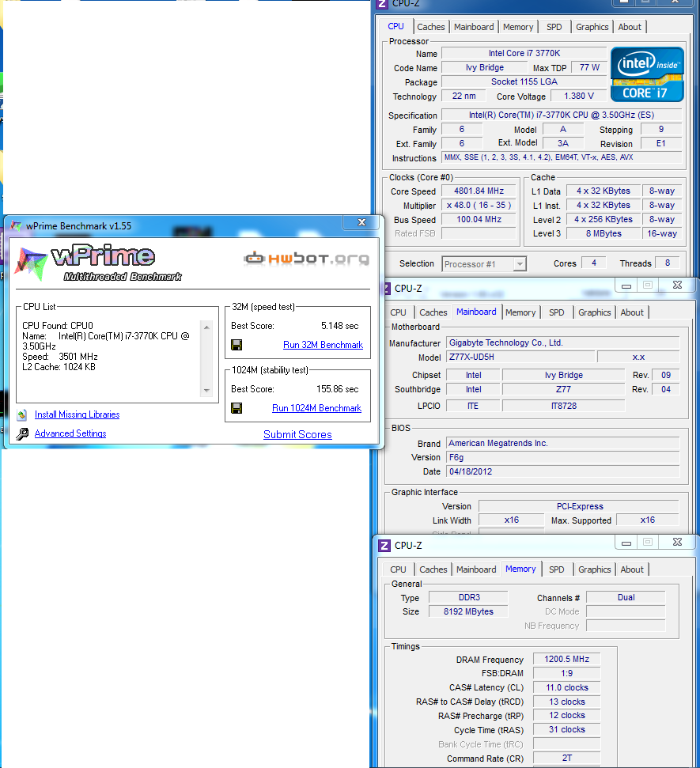Select CPU tab in the CPU-Z Mainboard window
700x768 pixels.
tap(399, 312)
